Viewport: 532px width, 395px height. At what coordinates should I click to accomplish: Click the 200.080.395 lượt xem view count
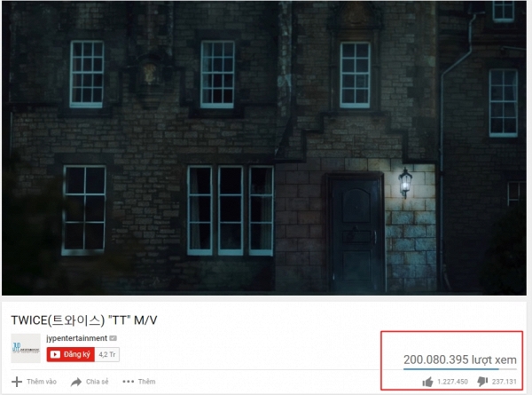pyautogui.click(x=459, y=359)
